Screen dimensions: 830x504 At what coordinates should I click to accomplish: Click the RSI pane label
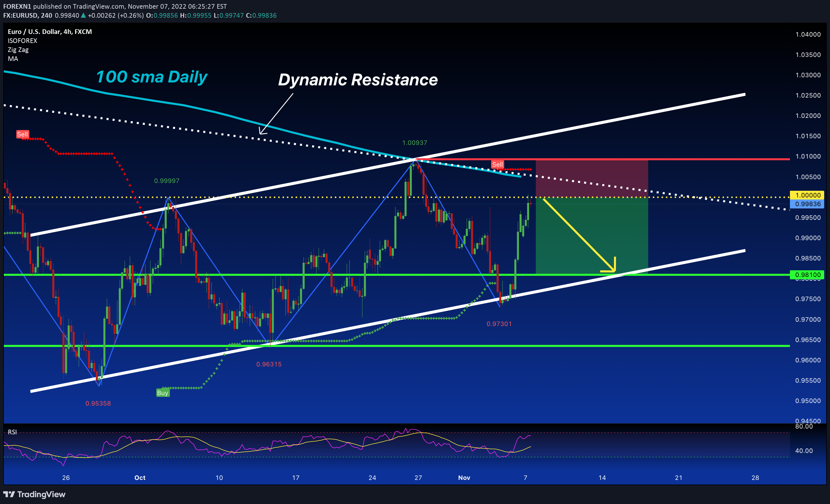[x=12, y=432]
